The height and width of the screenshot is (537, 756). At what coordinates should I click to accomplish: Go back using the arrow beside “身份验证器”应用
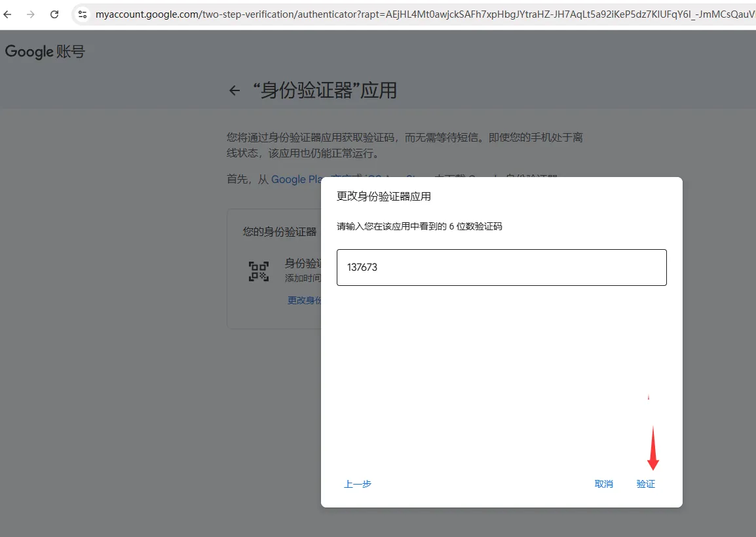tap(235, 90)
